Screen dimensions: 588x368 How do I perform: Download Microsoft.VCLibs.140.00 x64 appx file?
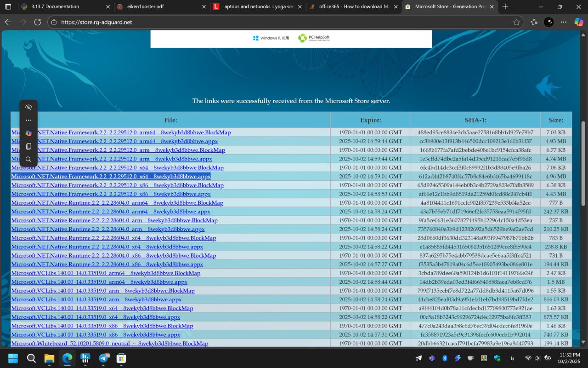[96, 317]
